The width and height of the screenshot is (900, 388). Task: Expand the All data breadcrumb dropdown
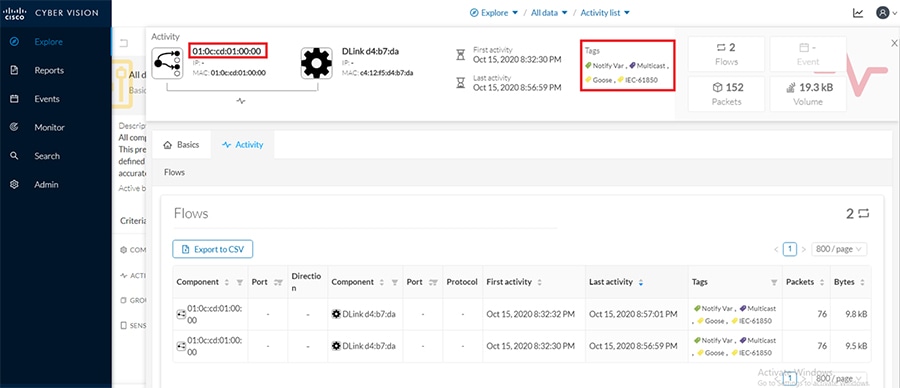549,13
